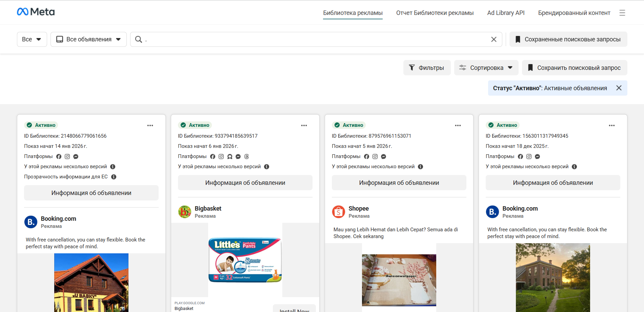Expand the "Все" country dropdown
Viewport: 644px width, 312px height.
coord(32,39)
